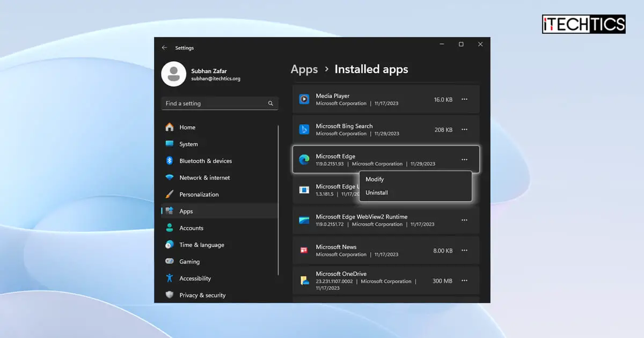Click the Installed apps page heading
Screen dimensions: 644x338
click(371, 69)
